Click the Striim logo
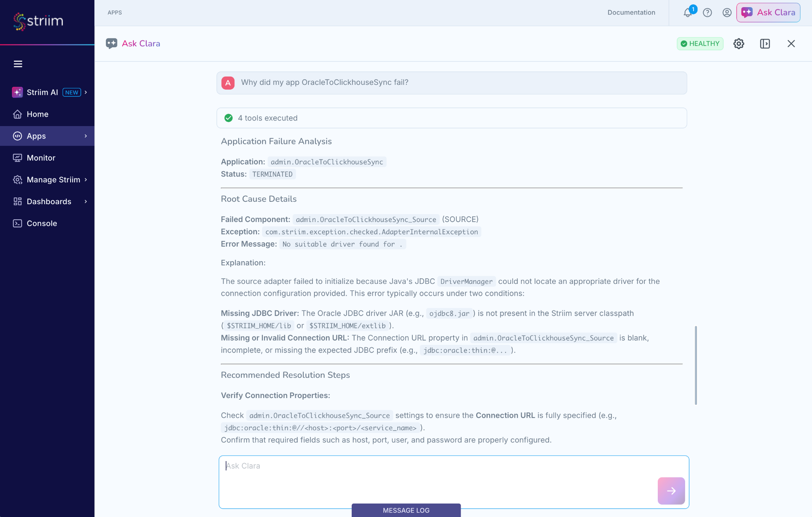812x517 pixels. [x=38, y=21]
